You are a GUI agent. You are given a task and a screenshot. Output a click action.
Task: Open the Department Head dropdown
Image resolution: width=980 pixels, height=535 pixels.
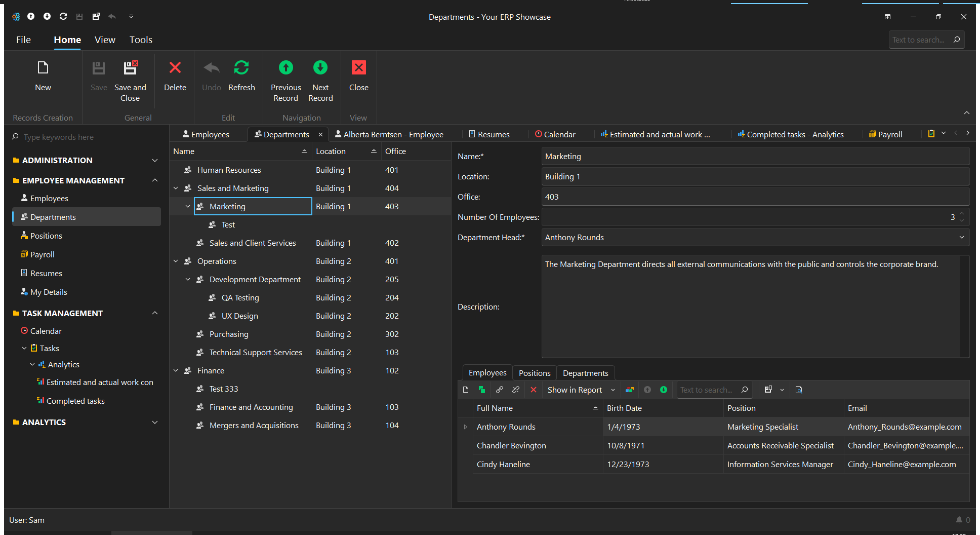click(x=961, y=238)
